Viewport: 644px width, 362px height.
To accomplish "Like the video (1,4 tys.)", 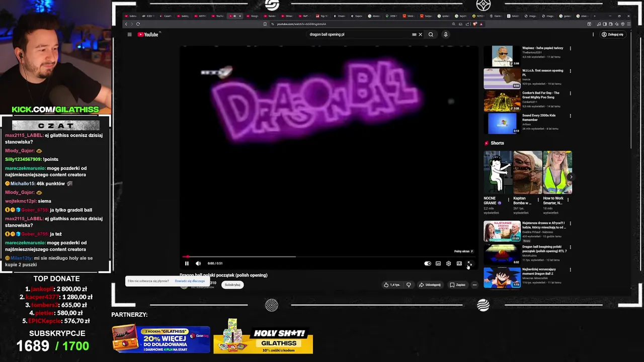I will click(392, 285).
